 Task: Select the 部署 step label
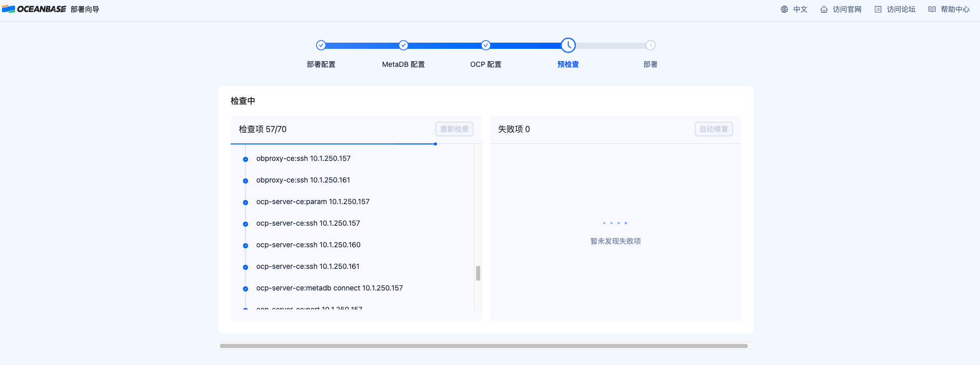pos(651,64)
